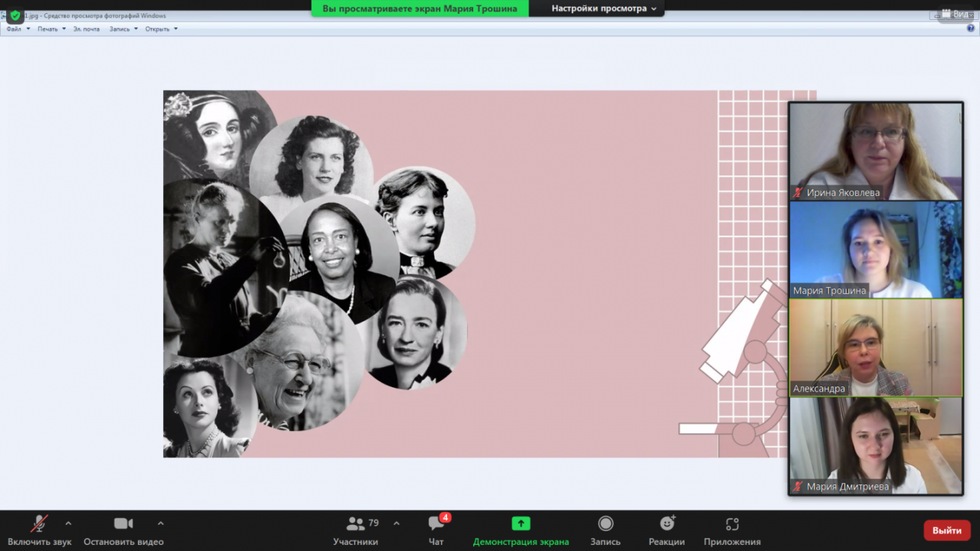
Task: Start recording with the Запись icon
Action: [x=606, y=523]
